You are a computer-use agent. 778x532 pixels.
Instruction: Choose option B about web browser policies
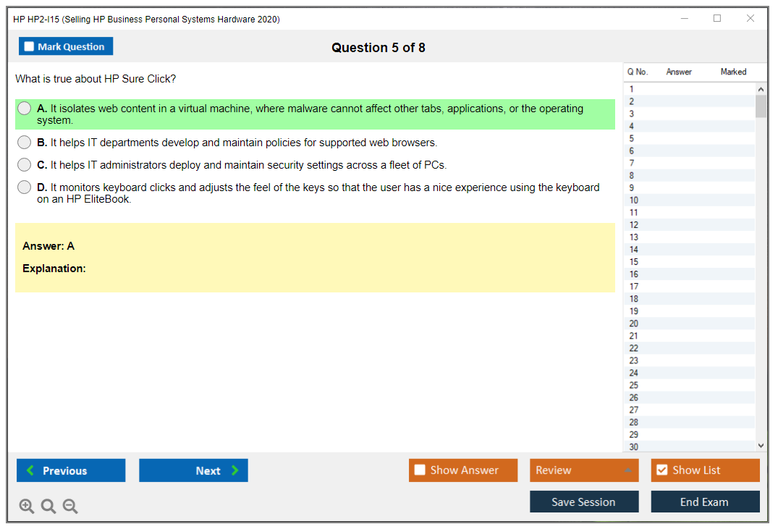click(25, 143)
